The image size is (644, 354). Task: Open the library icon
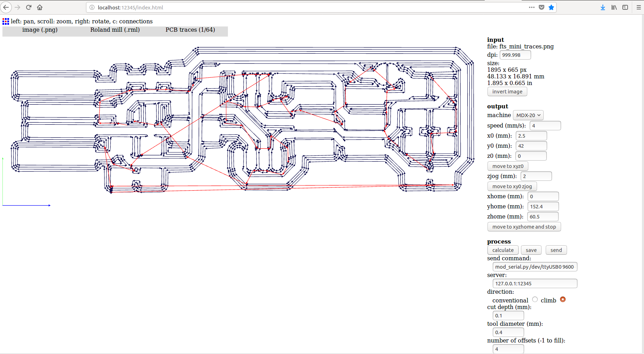pos(614,7)
